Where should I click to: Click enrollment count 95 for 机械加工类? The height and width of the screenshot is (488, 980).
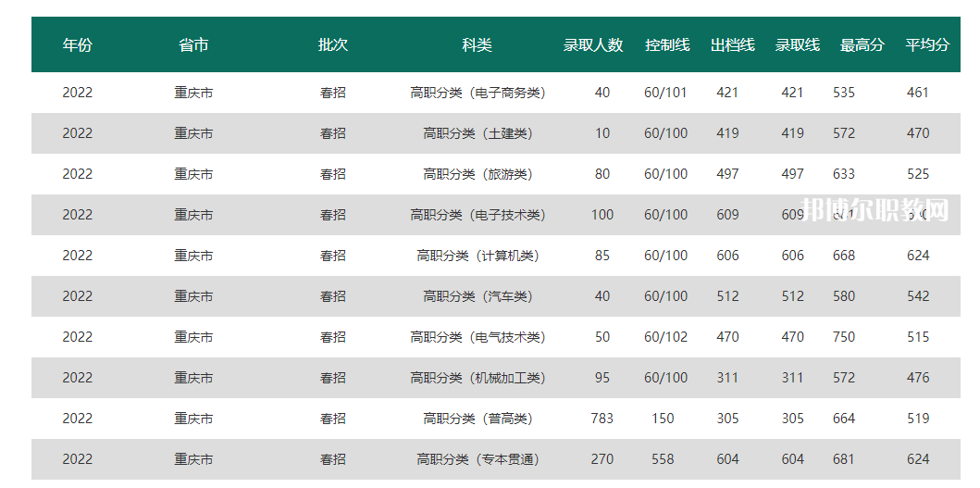pyautogui.click(x=602, y=377)
